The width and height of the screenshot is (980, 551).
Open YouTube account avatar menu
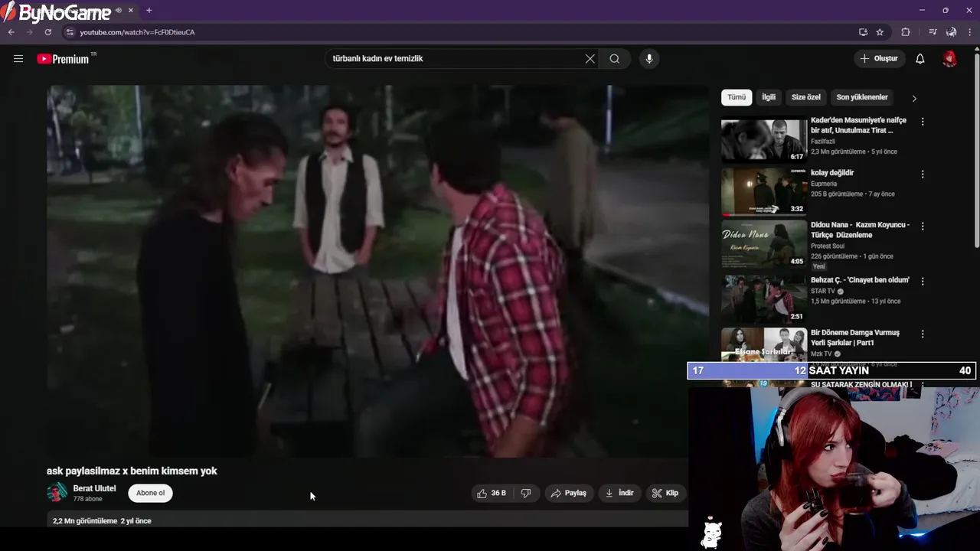949,59
